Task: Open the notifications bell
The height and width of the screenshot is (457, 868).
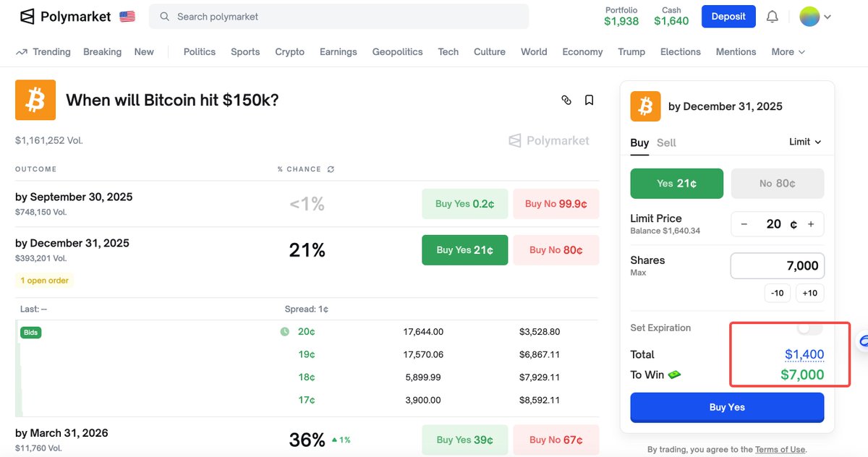Action: [x=773, y=17]
